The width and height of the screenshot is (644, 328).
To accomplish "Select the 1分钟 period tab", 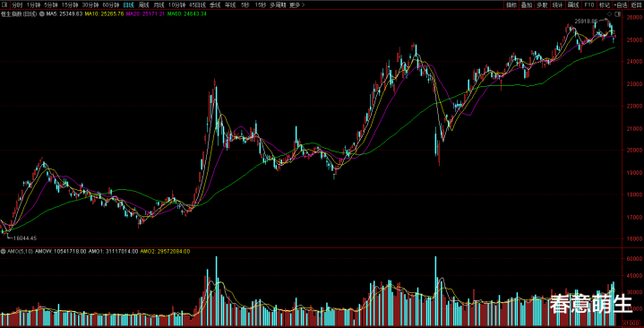I will [x=33, y=5].
